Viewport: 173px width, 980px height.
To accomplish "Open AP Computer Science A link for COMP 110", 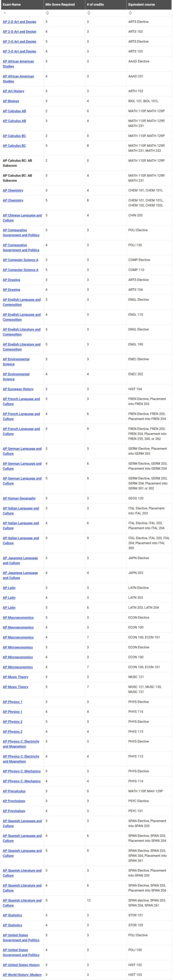I will [x=21, y=270].
